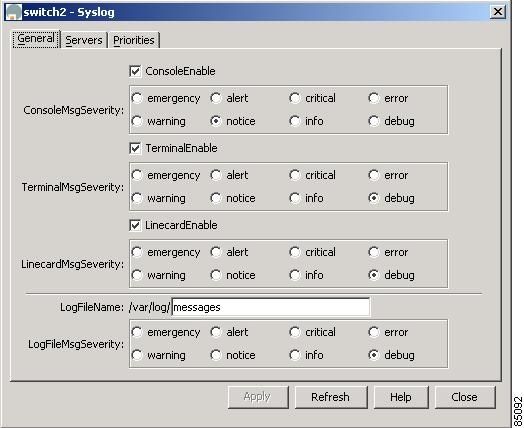Select critical for ConsoleMsgSeverity
524x428 pixels.
coord(295,98)
